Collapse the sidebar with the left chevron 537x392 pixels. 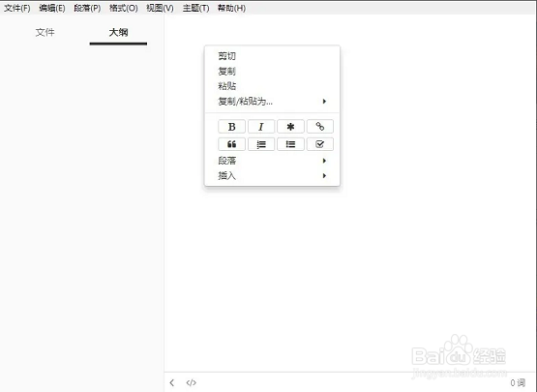point(172,382)
